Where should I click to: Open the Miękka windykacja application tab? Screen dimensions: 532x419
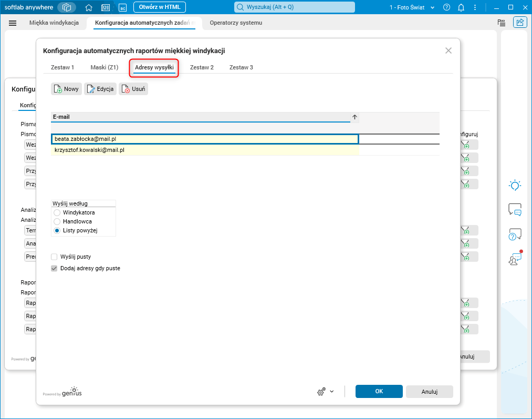54,23
